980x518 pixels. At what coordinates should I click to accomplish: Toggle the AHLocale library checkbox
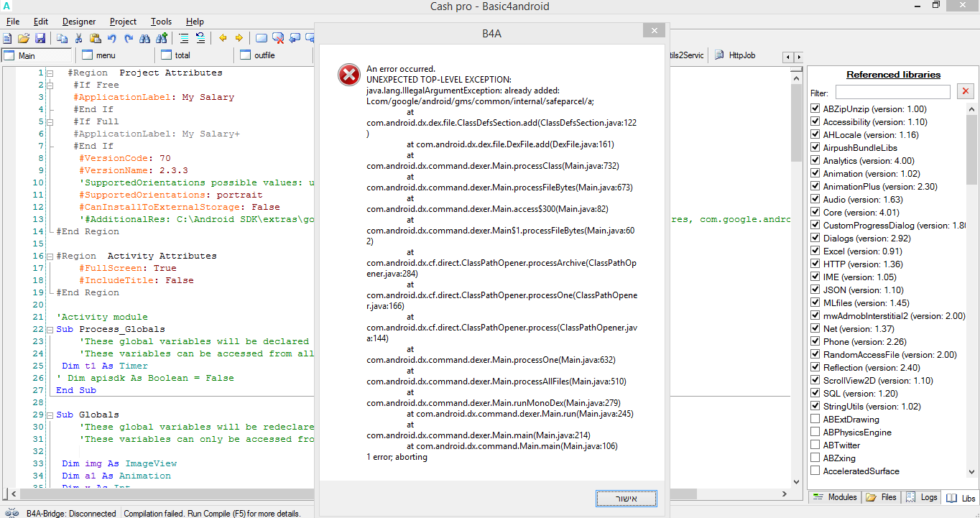click(x=815, y=134)
